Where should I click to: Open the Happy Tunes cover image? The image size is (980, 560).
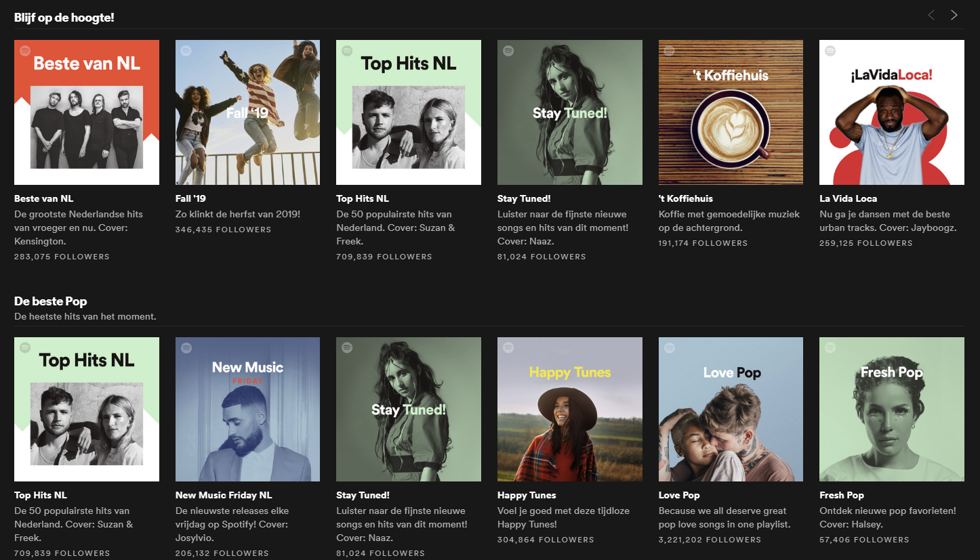click(x=569, y=409)
